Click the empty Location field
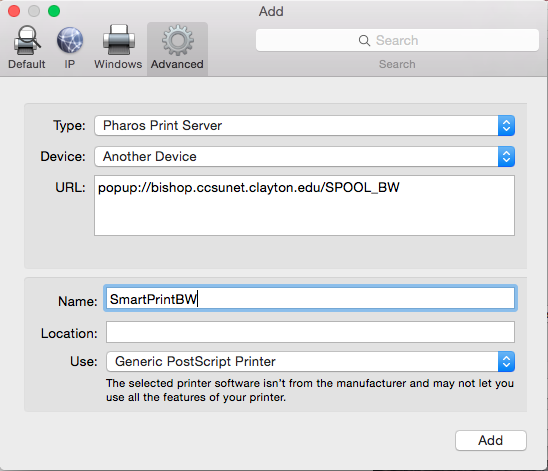Image resolution: width=548 pixels, height=471 pixels. (x=310, y=332)
